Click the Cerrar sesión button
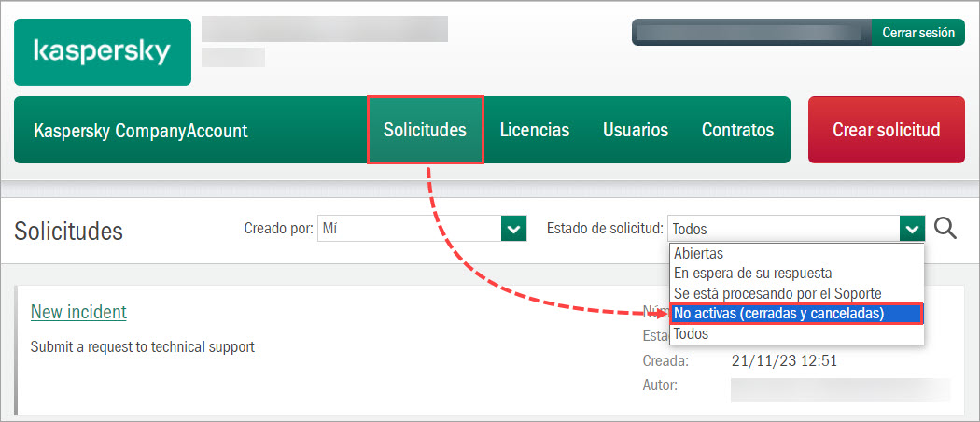This screenshot has width=980, height=422. 918,33
